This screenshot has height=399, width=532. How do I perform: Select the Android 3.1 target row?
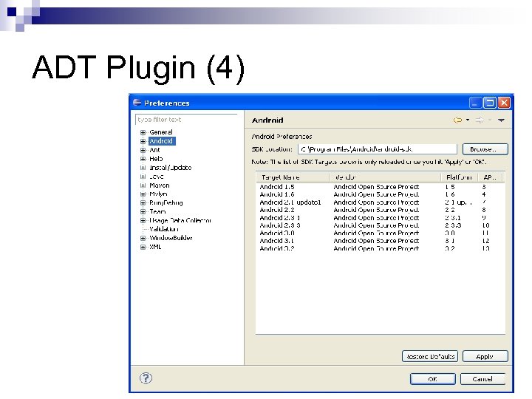pyautogui.click(x=381, y=241)
